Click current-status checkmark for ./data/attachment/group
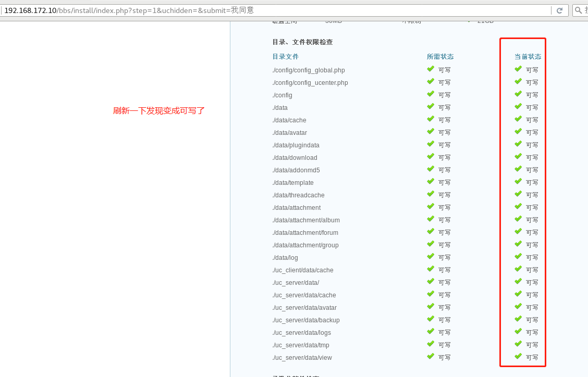Viewport: 588px width, 377px height. pyautogui.click(x=518, y=244)
